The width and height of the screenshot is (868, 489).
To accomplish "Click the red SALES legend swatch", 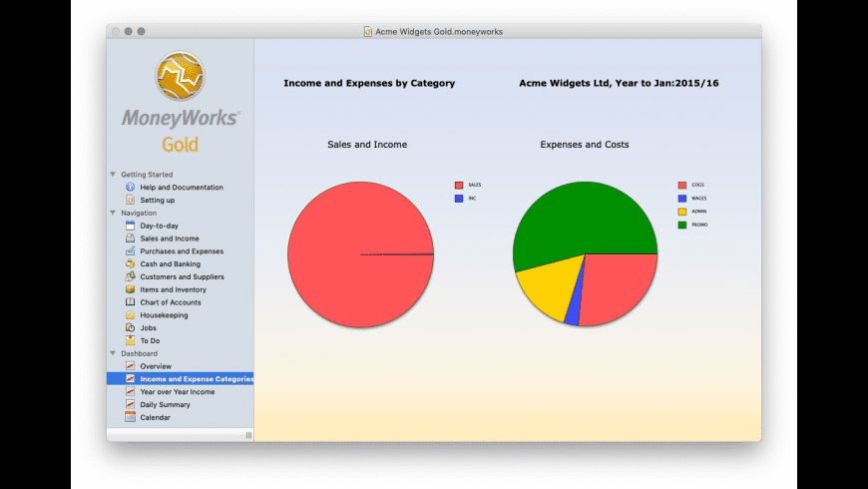I will pos(459,185).
